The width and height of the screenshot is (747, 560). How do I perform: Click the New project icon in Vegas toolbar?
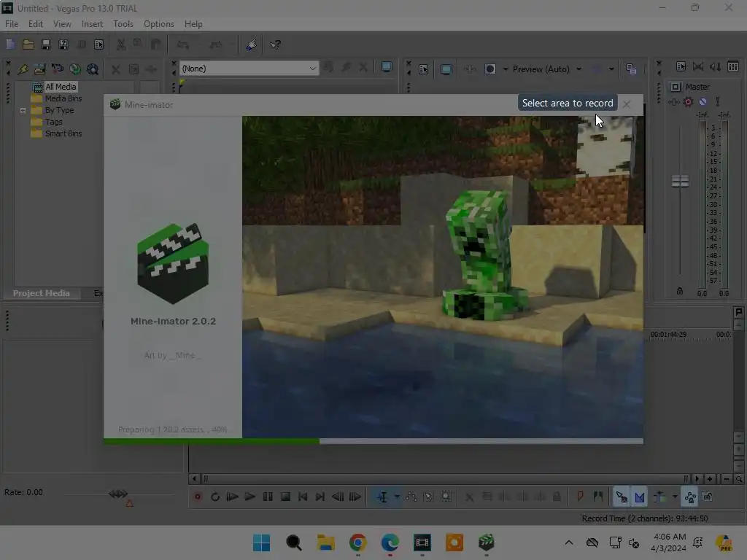[x=10, y=44]
